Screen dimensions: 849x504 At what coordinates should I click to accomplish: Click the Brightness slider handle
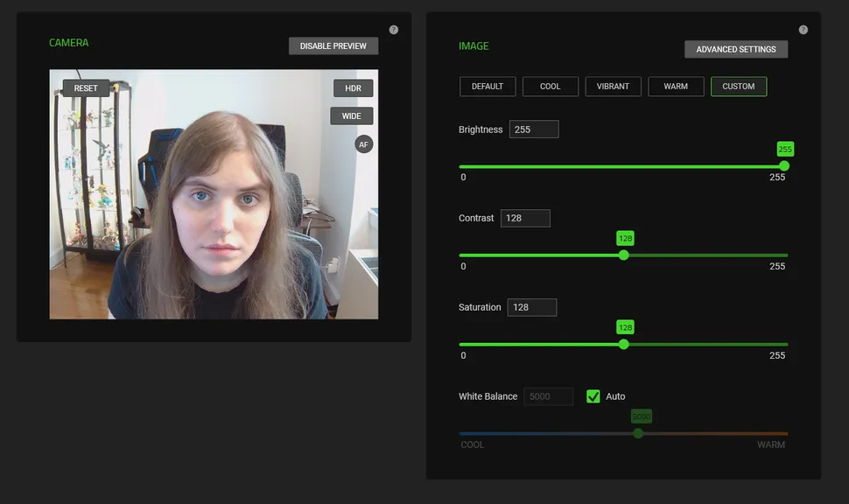[x=784, y=166]
